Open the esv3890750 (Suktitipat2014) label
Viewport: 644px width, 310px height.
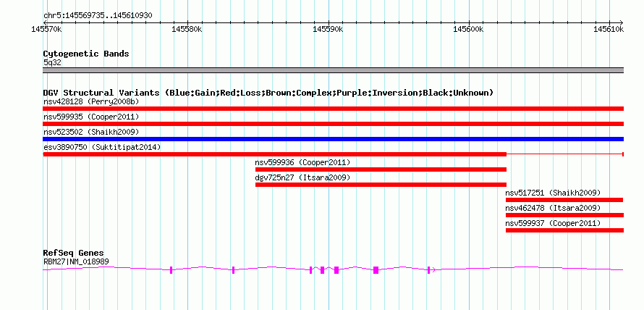point(102,147)
